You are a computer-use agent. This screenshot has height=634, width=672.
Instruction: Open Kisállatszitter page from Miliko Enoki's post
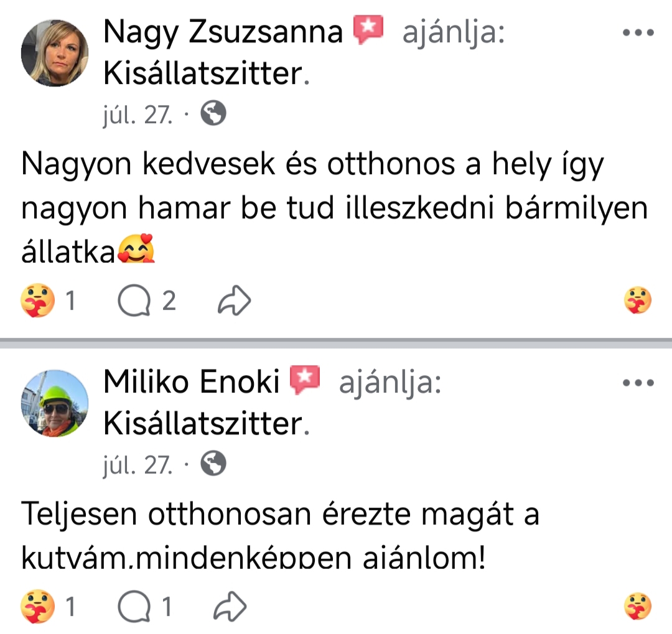click(203, 424)
